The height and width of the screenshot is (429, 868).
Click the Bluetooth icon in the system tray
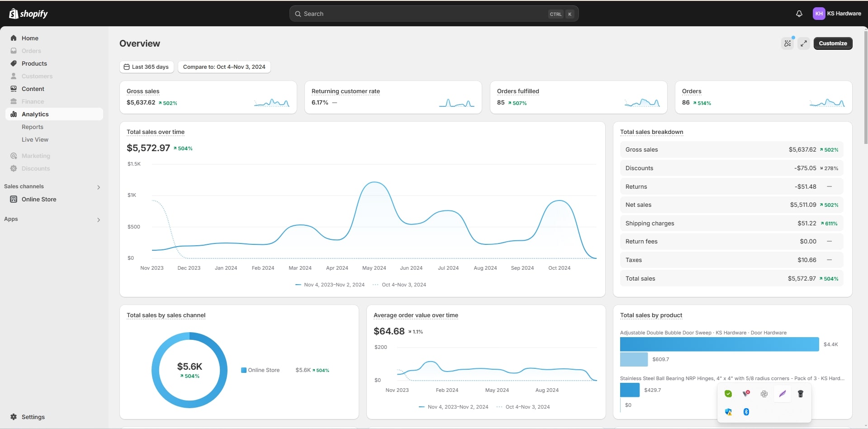coord(746,412)
